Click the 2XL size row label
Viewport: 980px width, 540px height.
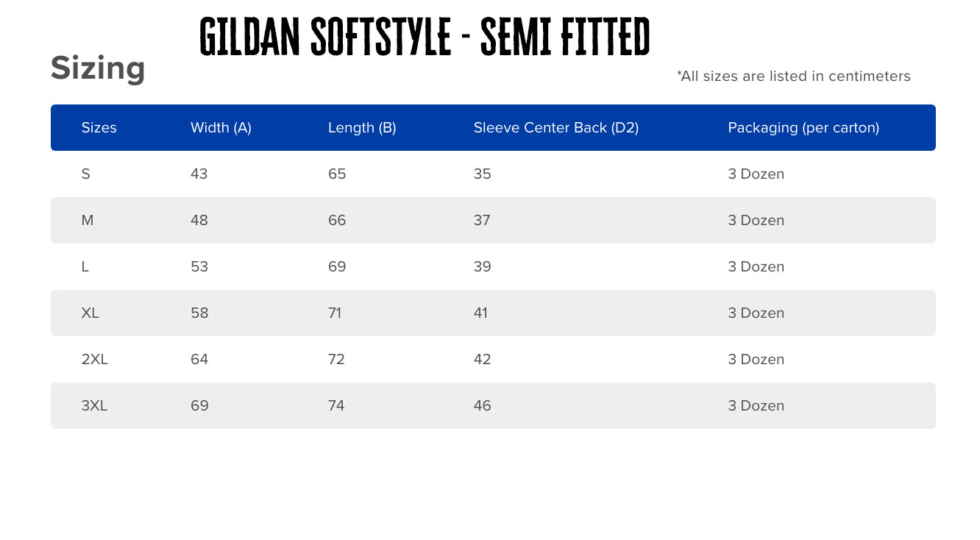coord(94,359)
